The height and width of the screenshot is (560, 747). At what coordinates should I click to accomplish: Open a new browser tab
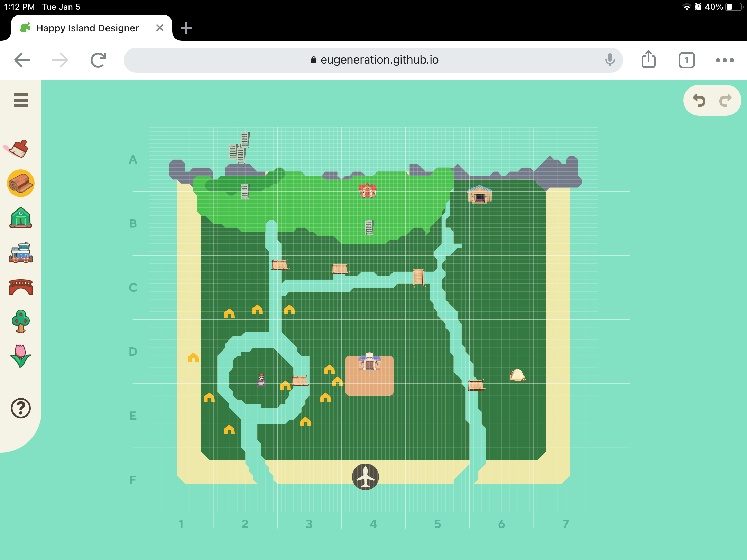pyautogui.click(x=186, y=28)
